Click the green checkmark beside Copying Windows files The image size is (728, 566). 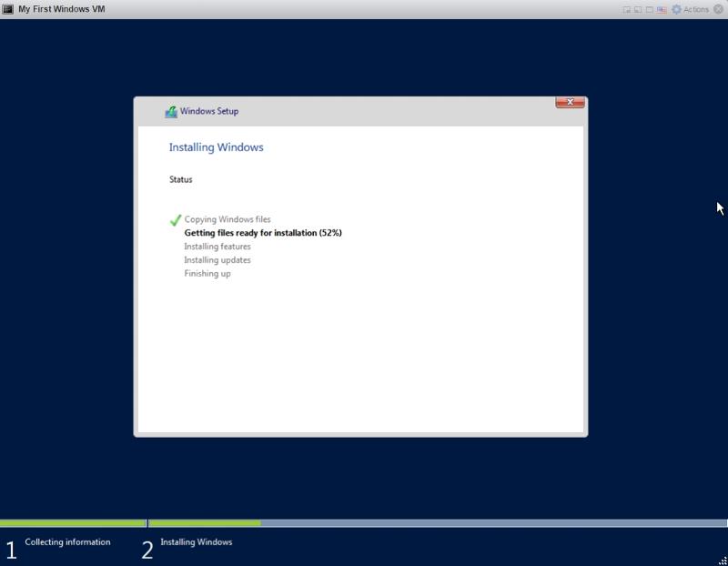176,219
